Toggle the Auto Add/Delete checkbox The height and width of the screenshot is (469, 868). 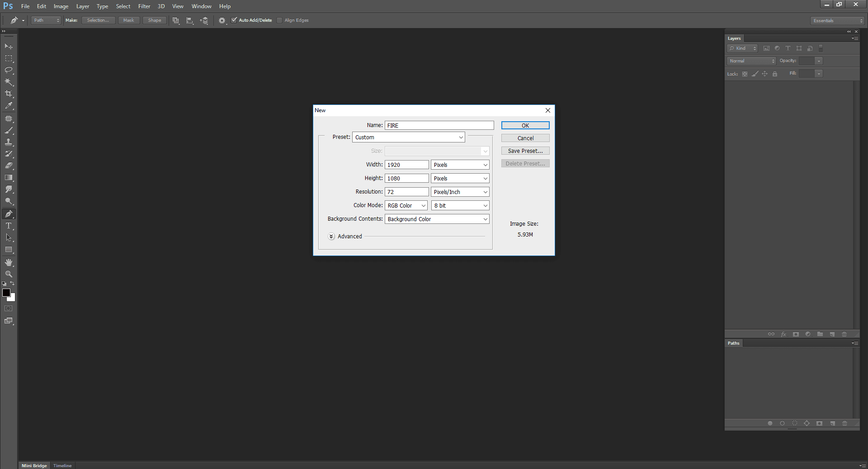click(x=234, y=20)
